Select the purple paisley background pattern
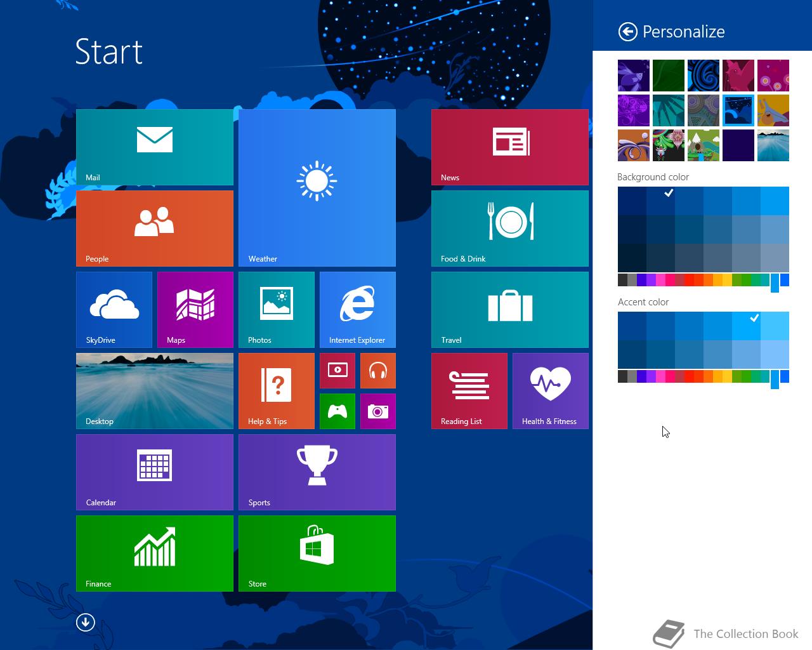 (634, 110)
